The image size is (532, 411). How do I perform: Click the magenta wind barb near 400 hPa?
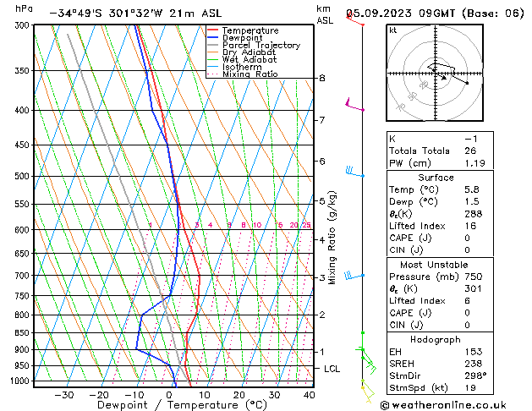(354, 105)
